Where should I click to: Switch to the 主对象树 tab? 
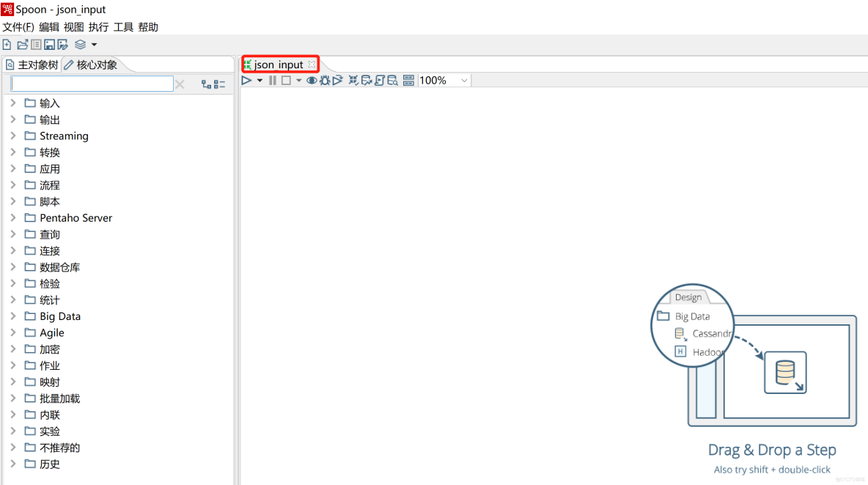[32, 65]
